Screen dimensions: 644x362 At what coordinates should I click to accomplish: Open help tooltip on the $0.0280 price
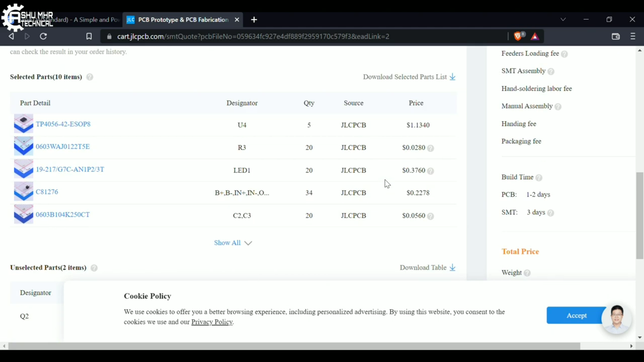[x=430, y=148]
